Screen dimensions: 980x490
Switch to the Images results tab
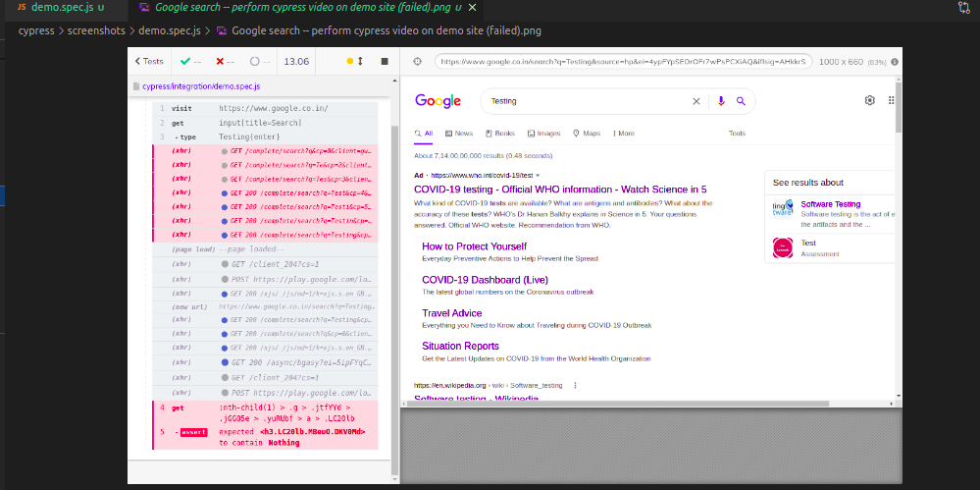pos(543,134)
